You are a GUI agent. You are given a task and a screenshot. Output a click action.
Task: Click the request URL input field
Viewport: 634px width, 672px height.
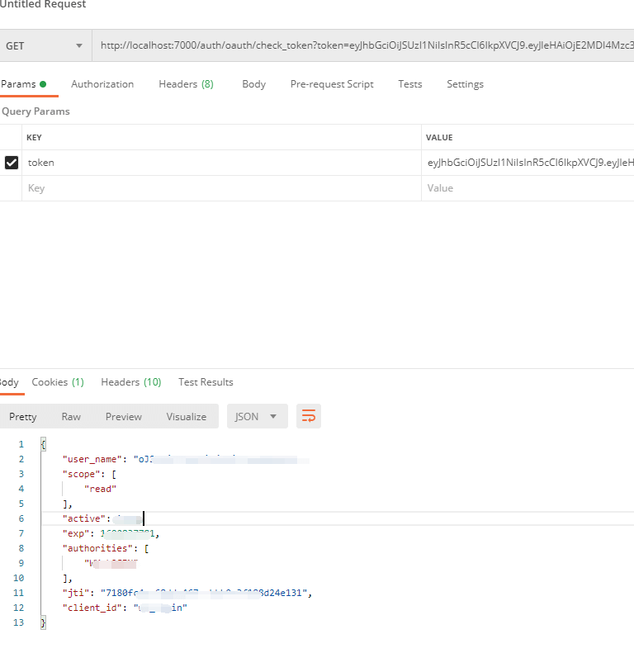tap(363, 46)
